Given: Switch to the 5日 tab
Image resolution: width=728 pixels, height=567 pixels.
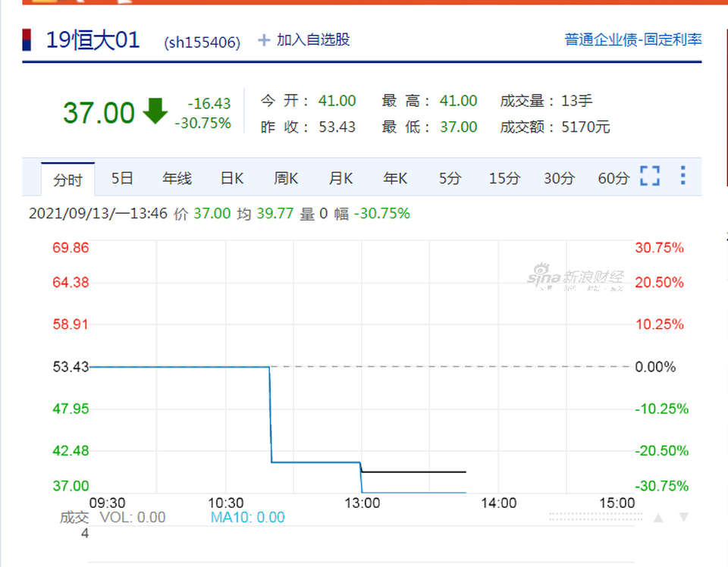Looking at the screenshot, I should pyautogui.click(x=122, y=178).
